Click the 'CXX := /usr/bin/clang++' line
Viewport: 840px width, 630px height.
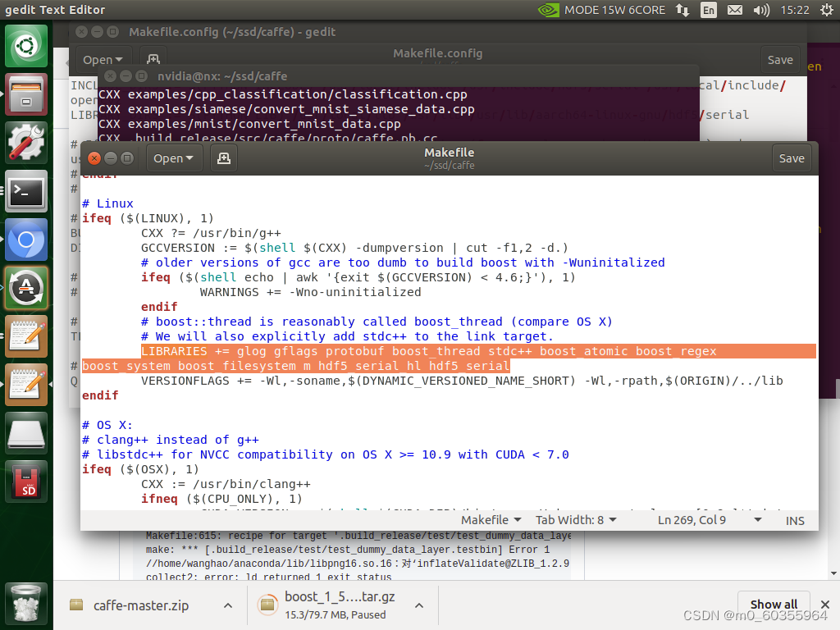[x=226, y=484]
